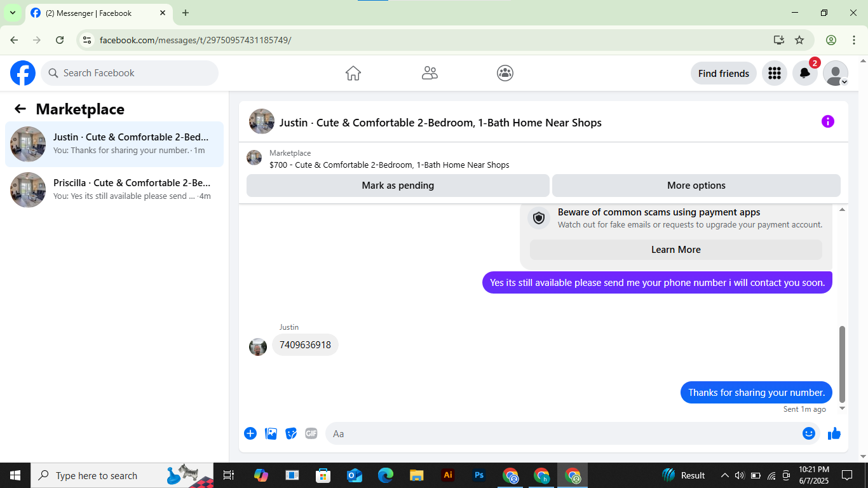Image resolution: width=868 pixels, height=488 pixels.
Task: Open the Facebook Home icon
Action: pos(353,73)
